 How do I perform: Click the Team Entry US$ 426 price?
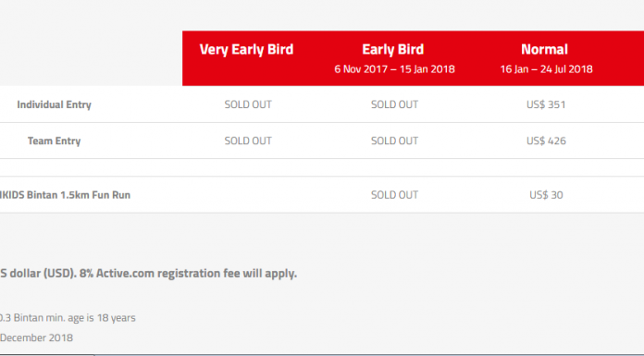pyautogui.click(x=546, y=141)
